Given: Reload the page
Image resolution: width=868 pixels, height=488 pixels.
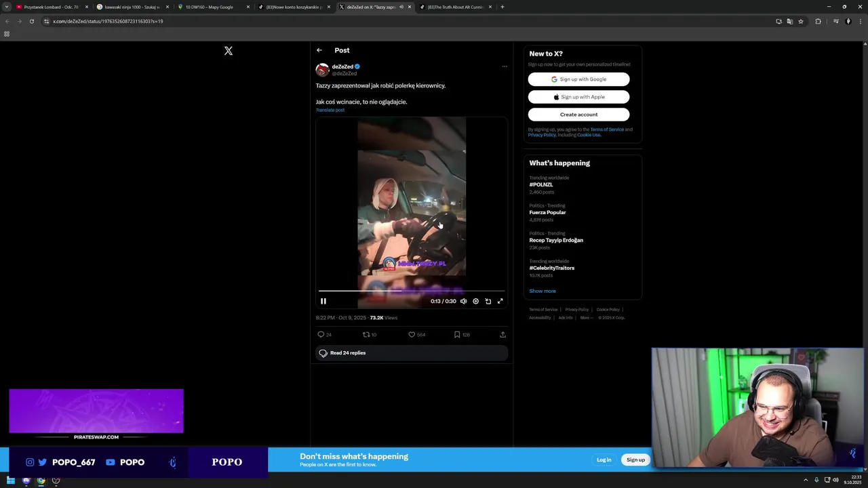Looking at the screenshot, I should pyautogui.click(x=31, y=21).
